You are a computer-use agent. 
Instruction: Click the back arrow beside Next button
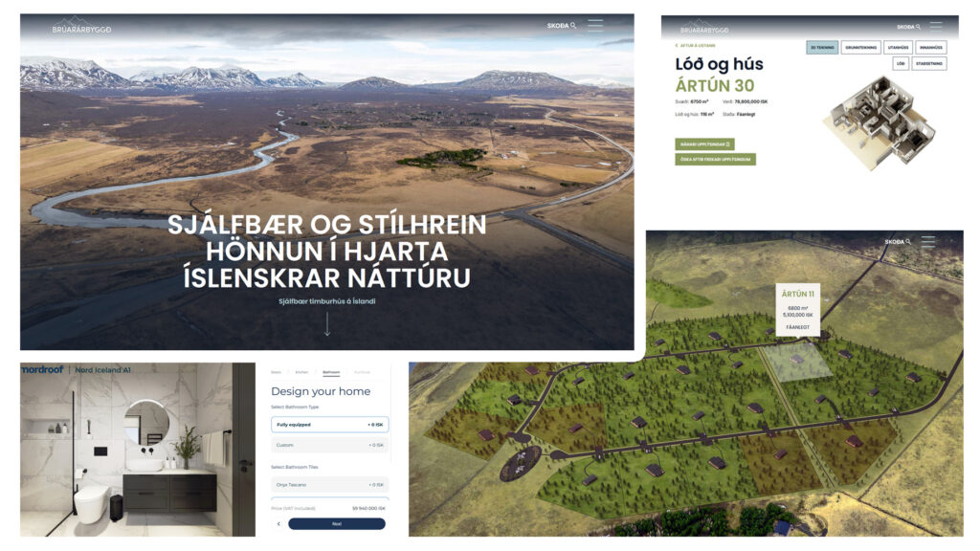coord(278,524)
